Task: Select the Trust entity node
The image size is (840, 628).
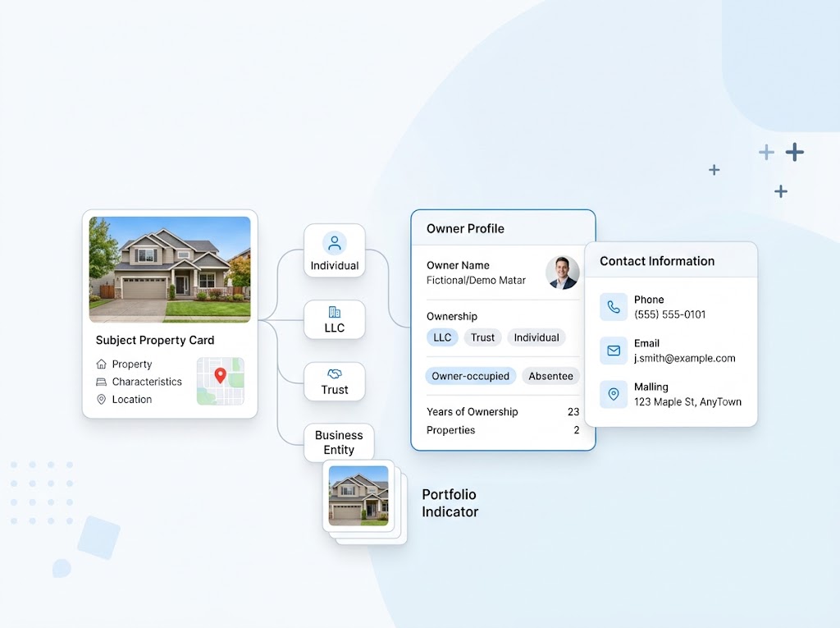Action: [335, 381]
